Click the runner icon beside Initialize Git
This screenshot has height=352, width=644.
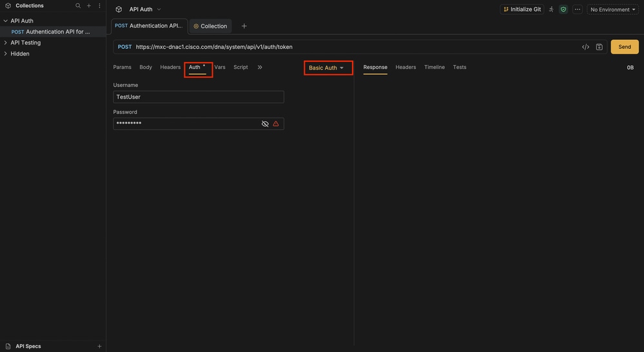(551, 9)
